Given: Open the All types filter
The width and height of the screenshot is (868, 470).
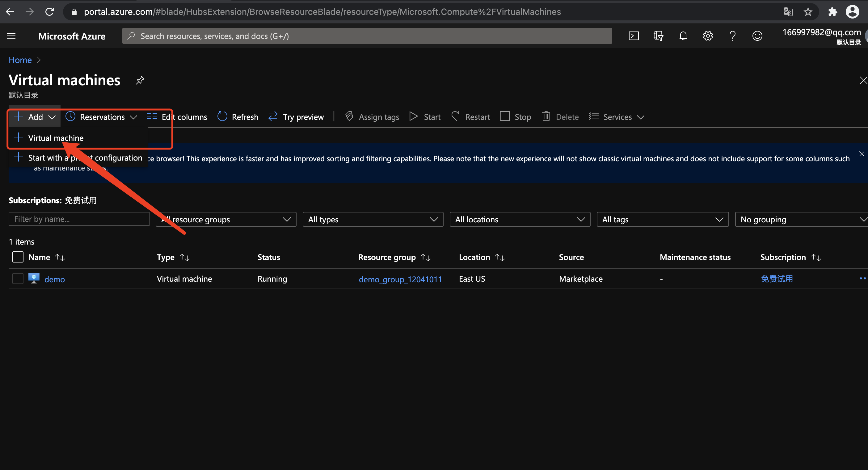Looking at the screenshot, I should coord(373,219).
